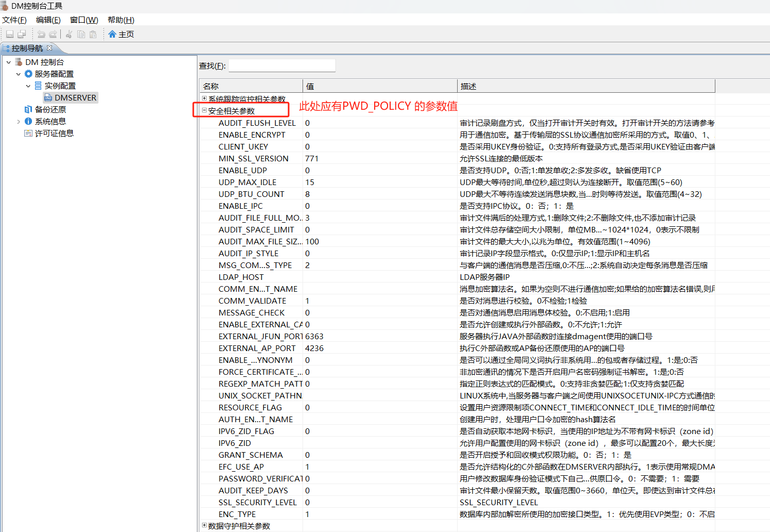Click the Cut scissors icon
This screenshot has width=770, height=532.
[69, 35]
